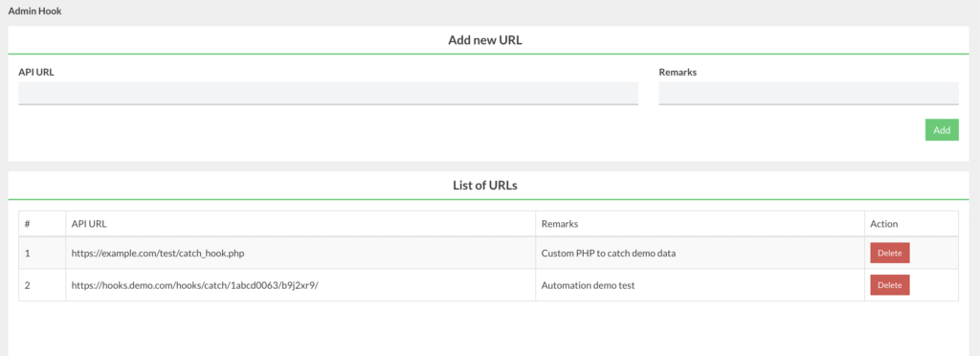
Task: Focus the Remarks text field
Action: point(808,93)
